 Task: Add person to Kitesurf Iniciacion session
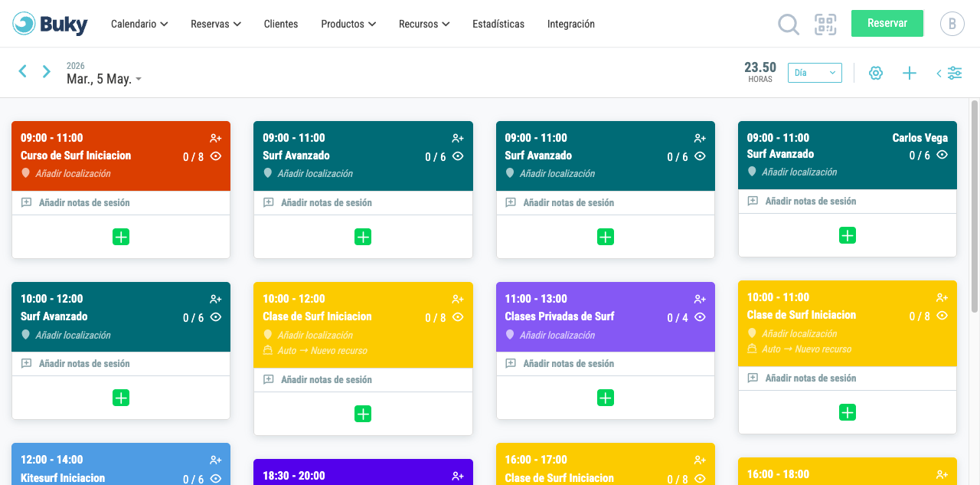pyautogui.click(x=216, y=460)
